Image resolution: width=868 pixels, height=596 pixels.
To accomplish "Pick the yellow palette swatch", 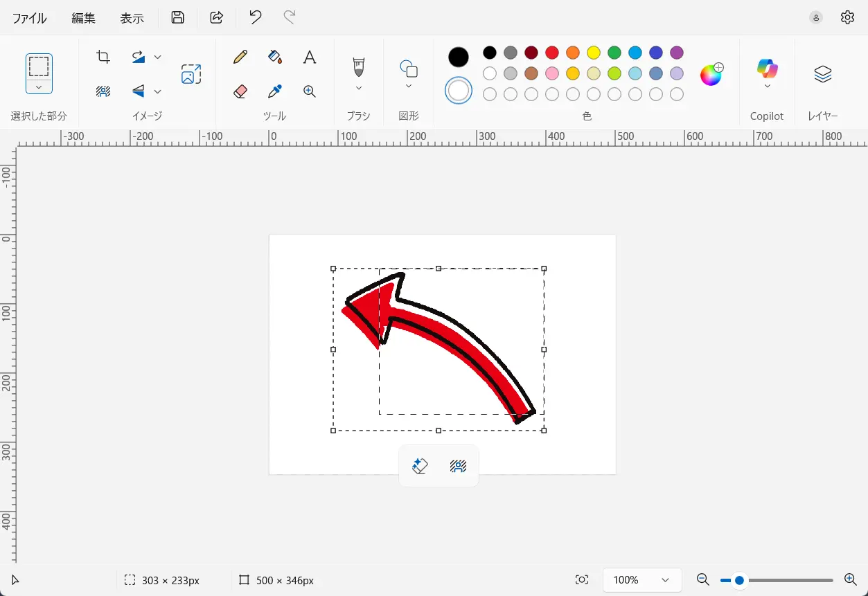I will (594, 53).
